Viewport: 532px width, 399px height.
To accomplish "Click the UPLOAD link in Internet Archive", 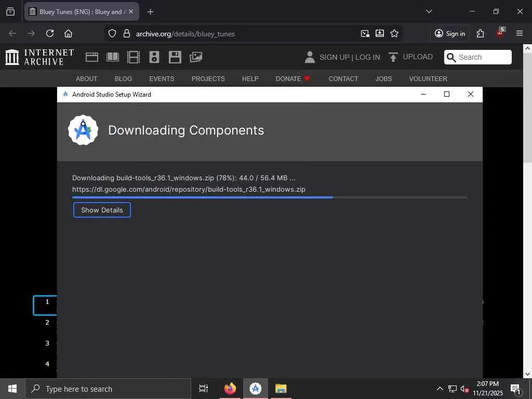I will 411,57.
